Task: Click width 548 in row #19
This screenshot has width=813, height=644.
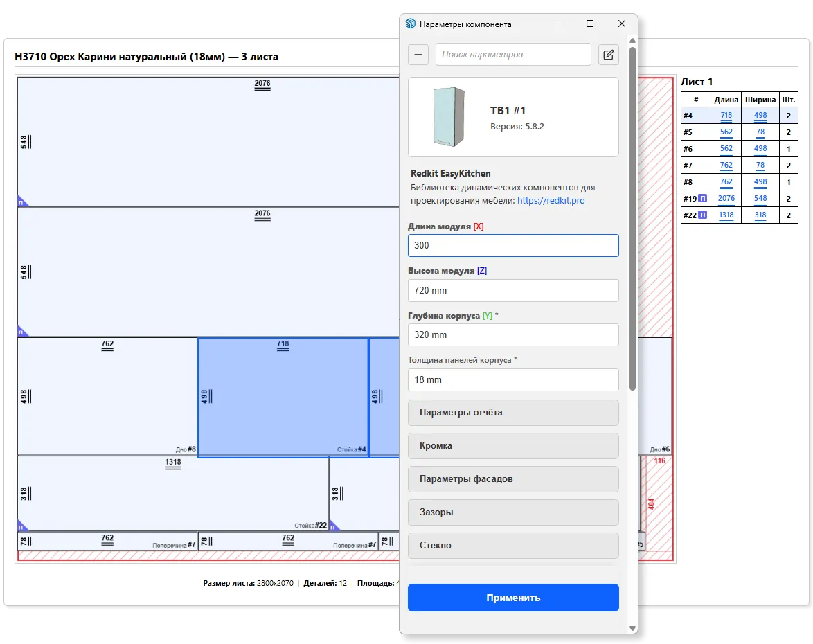Action: pyautogui.click(x=760, y=199)
